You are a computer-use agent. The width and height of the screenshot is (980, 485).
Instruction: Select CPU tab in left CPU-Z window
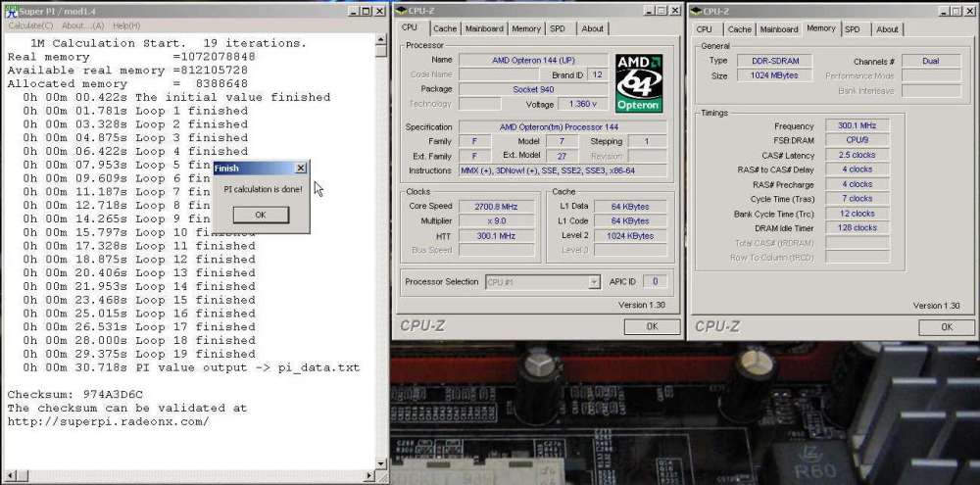(410, 27)
